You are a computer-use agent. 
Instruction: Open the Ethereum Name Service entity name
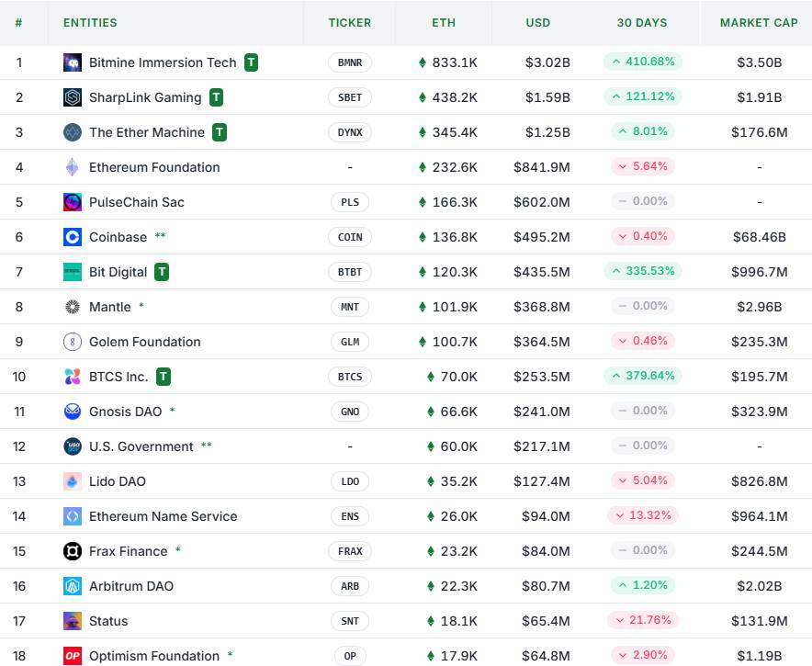point(164,516)
